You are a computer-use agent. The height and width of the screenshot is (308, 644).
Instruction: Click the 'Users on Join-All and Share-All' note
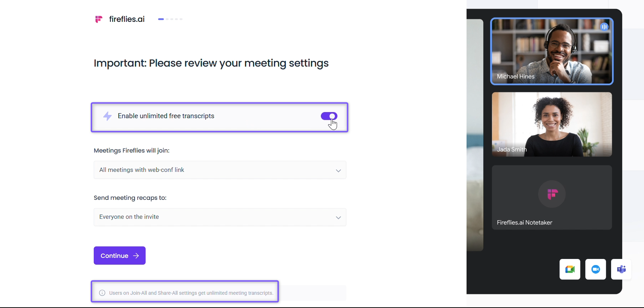tap(191, 293)
